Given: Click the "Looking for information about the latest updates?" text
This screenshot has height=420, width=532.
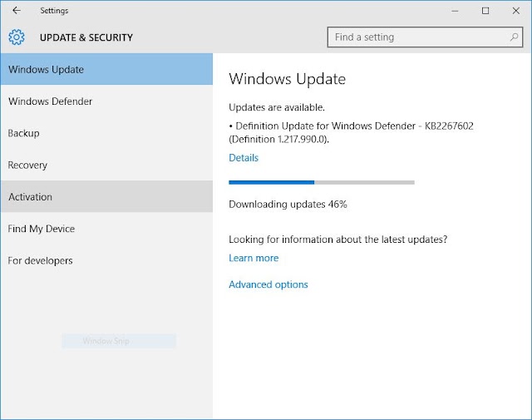Looking at the screenshot, I should (x=338, y=240).
